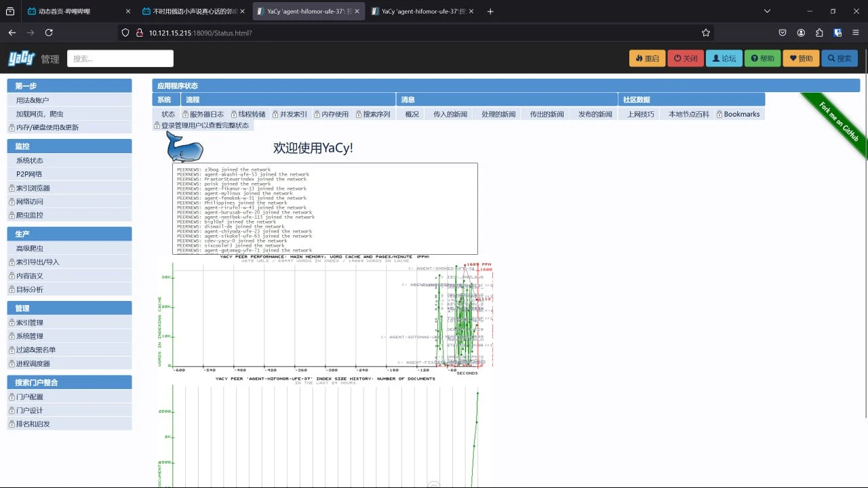
Task: Open the 概况 overview menu item
Action: pos(412,115)
